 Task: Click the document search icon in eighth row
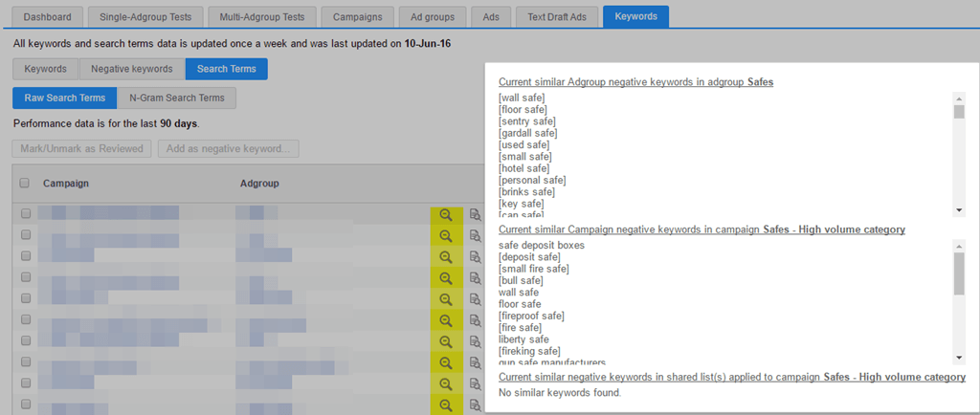pos(475,362)
